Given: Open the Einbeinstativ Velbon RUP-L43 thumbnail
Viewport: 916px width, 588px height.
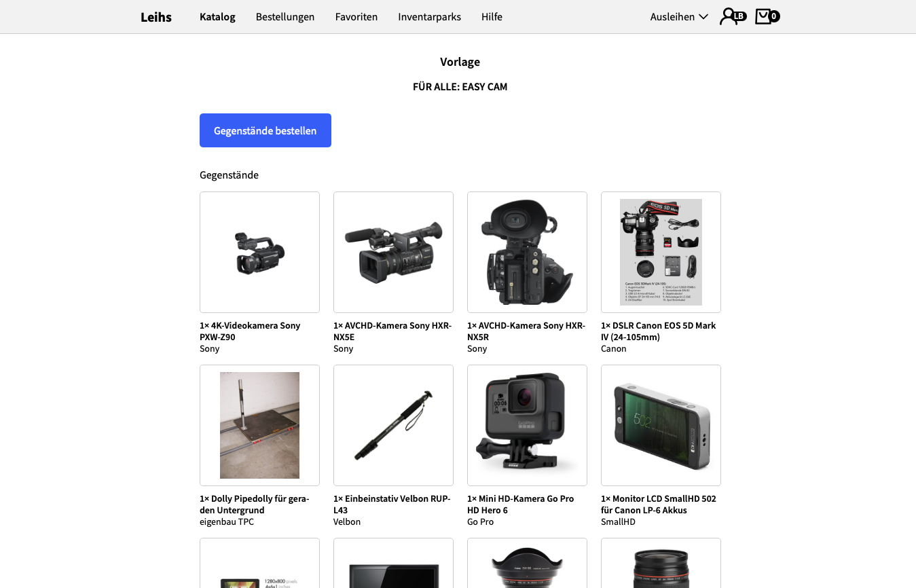Looking at the screenshot, I should pyautogui.click(x=393, y=425).
